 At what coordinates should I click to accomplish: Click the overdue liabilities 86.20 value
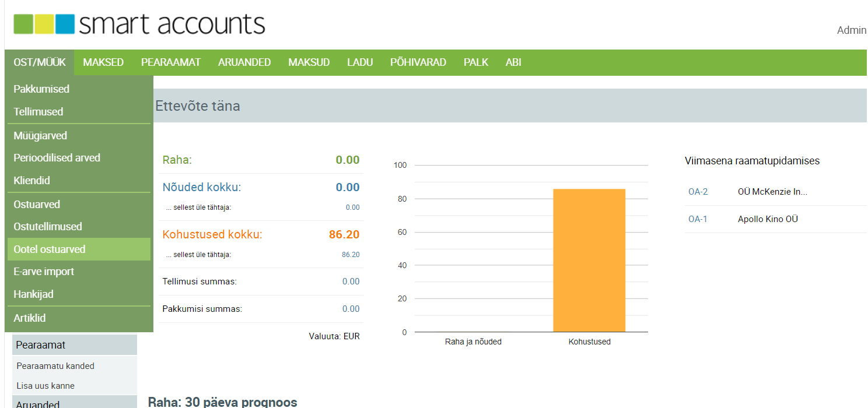(x=351, y=255)
